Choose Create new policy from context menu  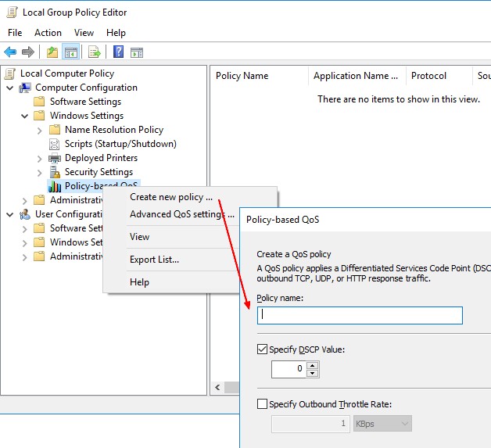pos(170,197)
